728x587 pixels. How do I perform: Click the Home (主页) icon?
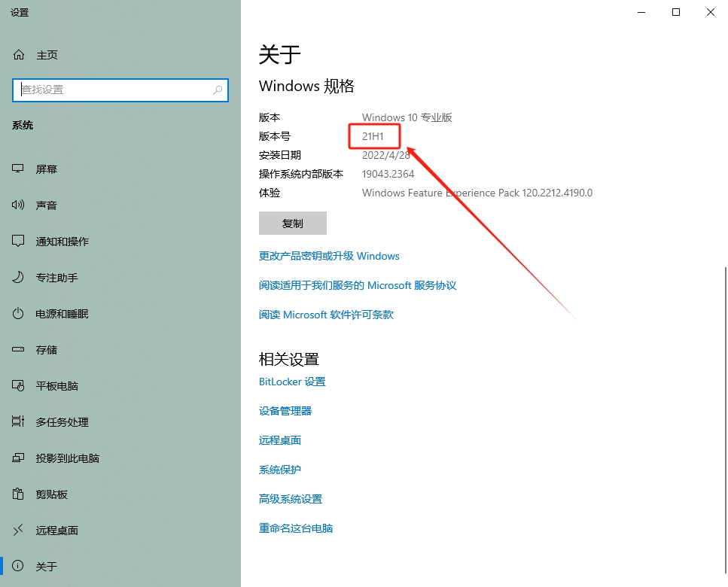(19, 55)
